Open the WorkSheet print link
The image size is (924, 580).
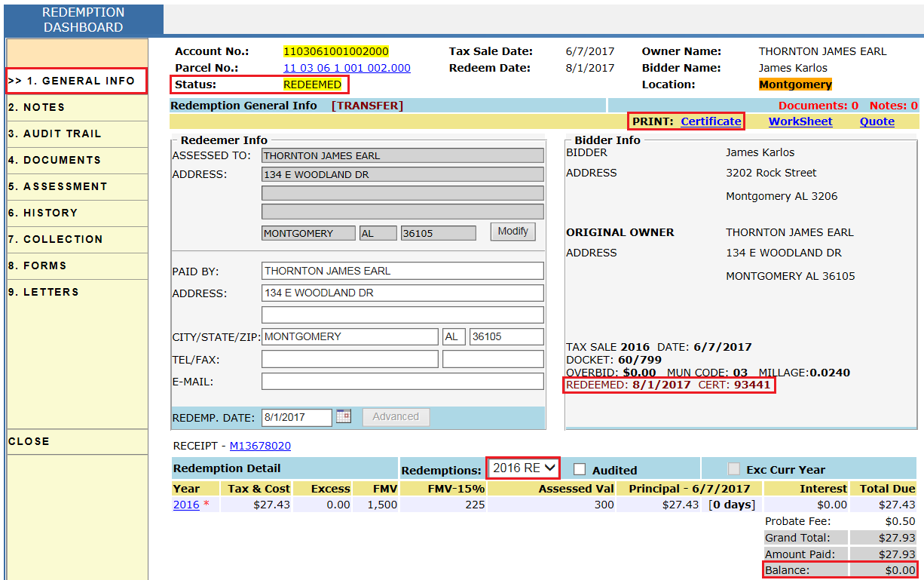(x=800, y=121)
